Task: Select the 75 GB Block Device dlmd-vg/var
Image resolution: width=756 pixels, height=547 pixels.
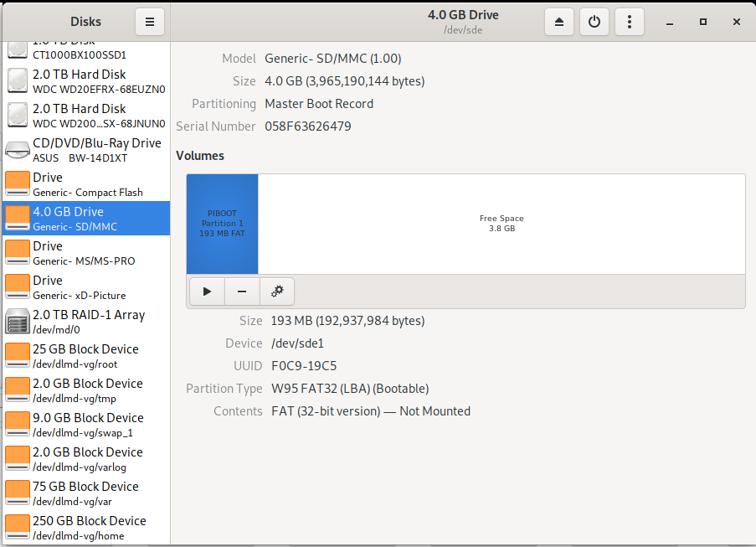Action: point(86,493)
